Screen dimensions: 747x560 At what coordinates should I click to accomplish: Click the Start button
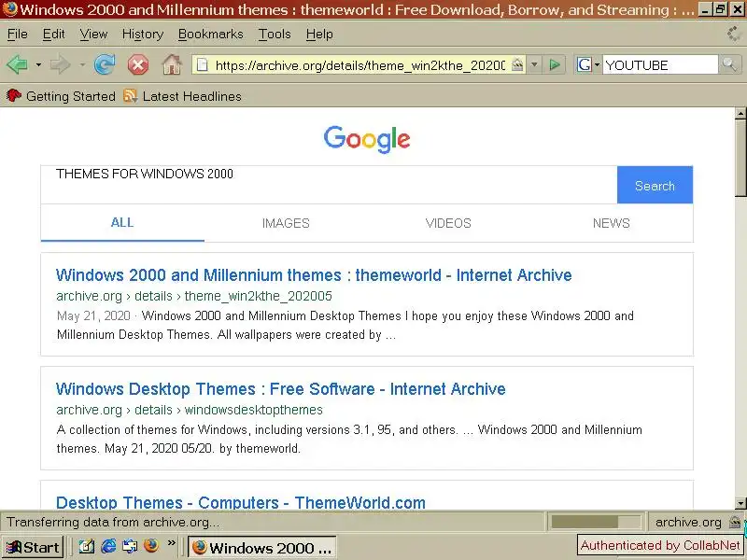tap(33, 548)
